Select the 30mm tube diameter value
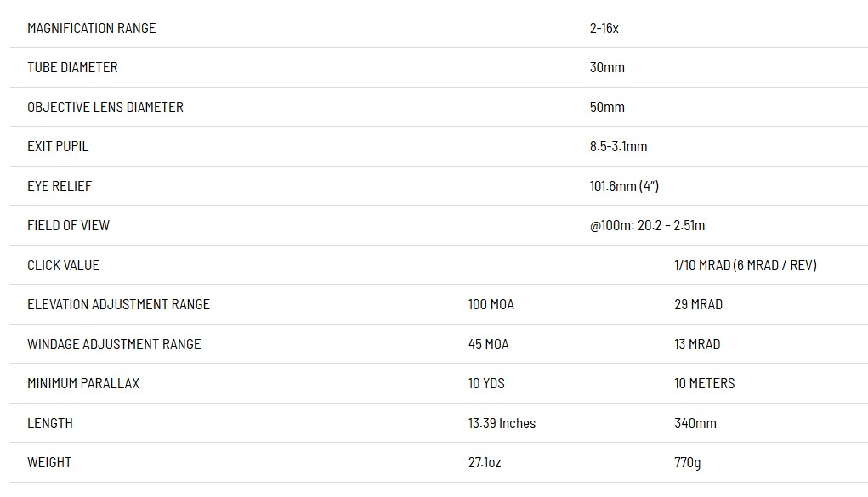Viewport: 868px width, 497px height. 607,67
